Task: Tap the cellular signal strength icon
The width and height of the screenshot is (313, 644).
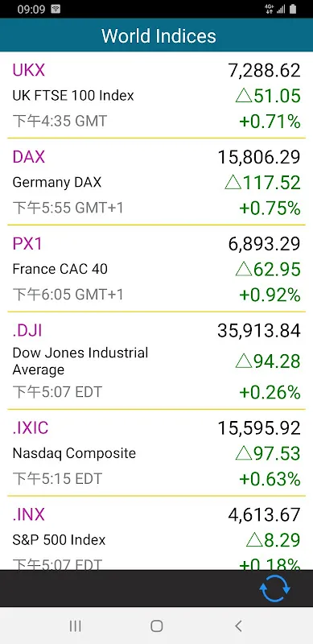Action: (281, 9)
